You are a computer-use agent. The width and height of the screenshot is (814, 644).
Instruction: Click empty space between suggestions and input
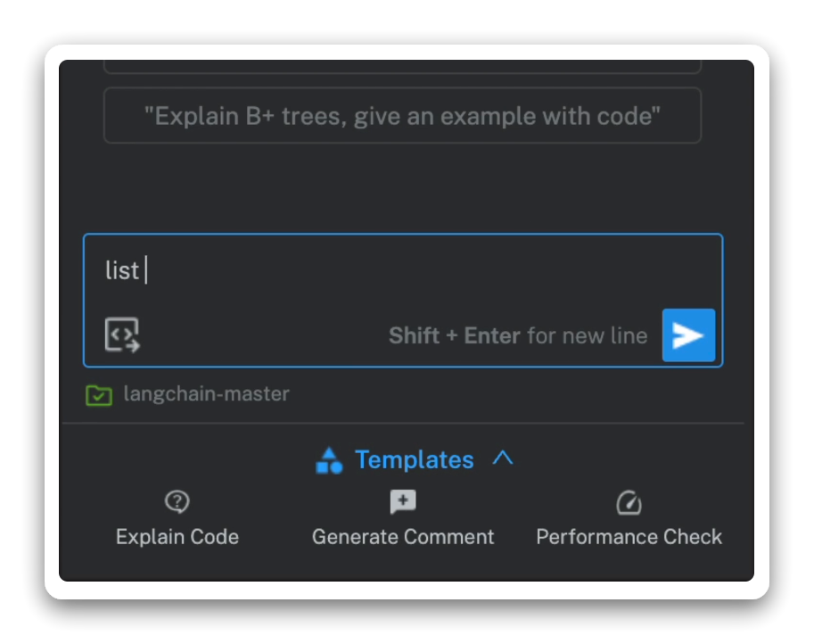[x=402, y=189]
